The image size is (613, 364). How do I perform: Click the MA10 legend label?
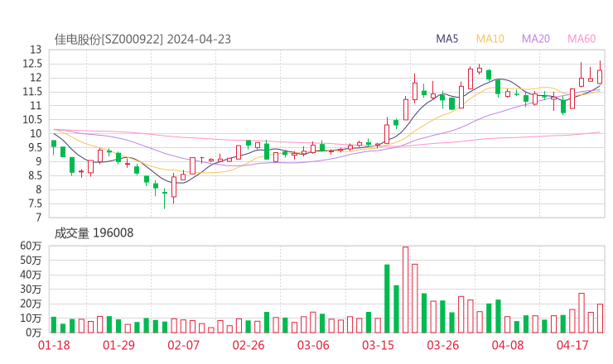490,39
